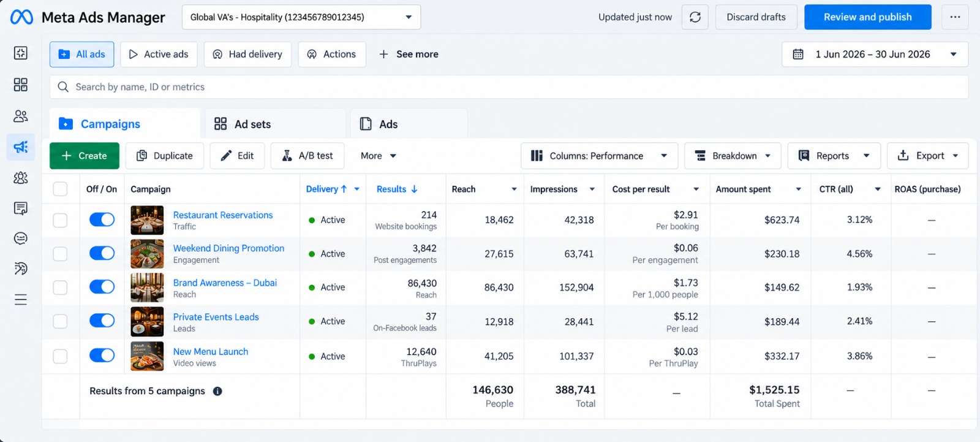The image size is (980, 442).
Task: Click the Review and publish button
Action: pos(868,17)
